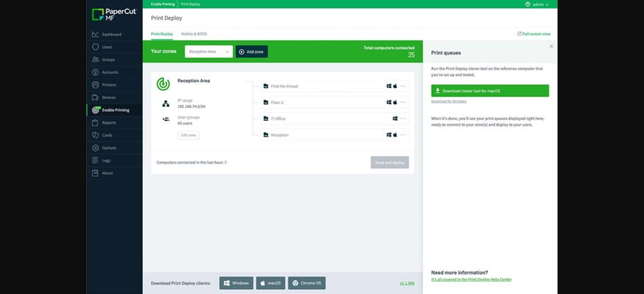Click the Users shield icon in sidebar
The height and width of the screenshot is (294, 644).
point(96,47)
